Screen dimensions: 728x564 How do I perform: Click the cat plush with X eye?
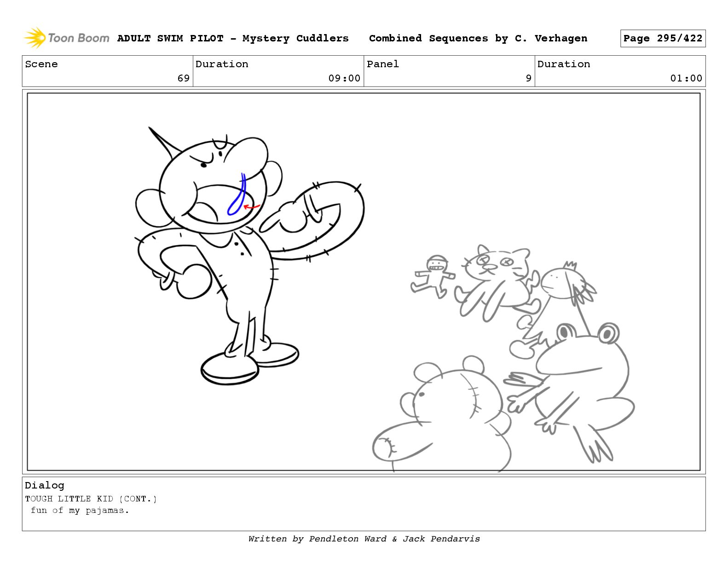coord(497,283)
